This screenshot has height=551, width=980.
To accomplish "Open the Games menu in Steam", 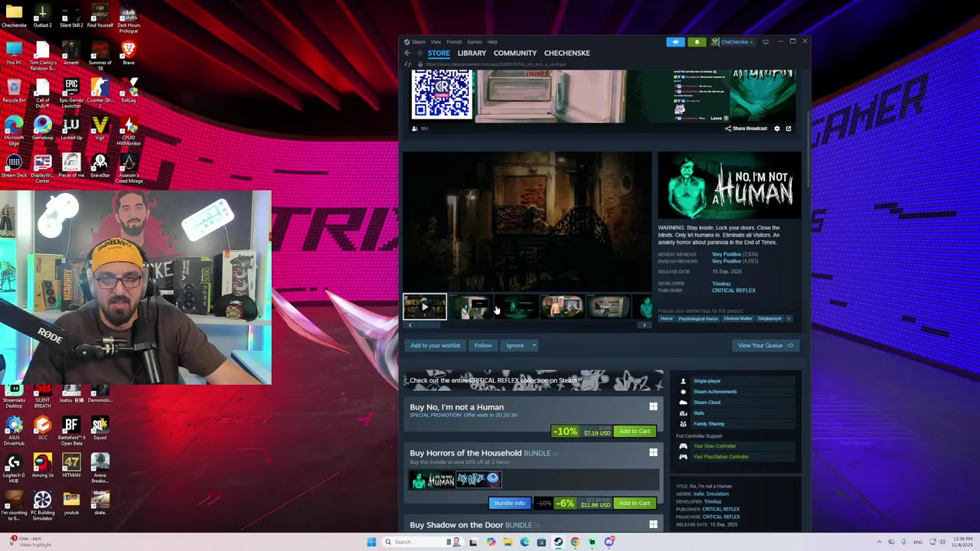I will pos(475,42).
